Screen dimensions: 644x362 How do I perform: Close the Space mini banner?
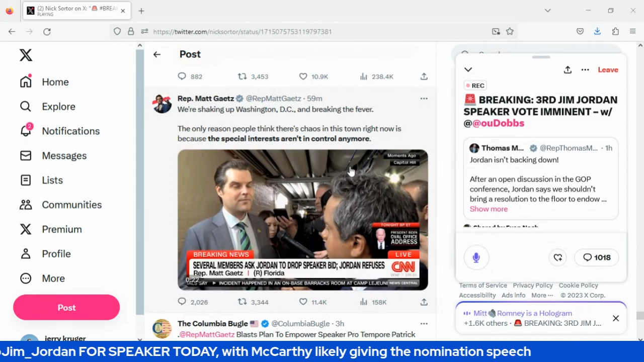[616, 318]
